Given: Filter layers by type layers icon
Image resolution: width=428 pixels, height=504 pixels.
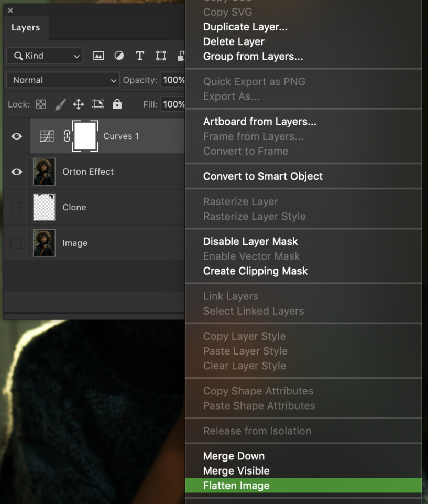Looking at the screenshot, I should (x=139, y=55).
